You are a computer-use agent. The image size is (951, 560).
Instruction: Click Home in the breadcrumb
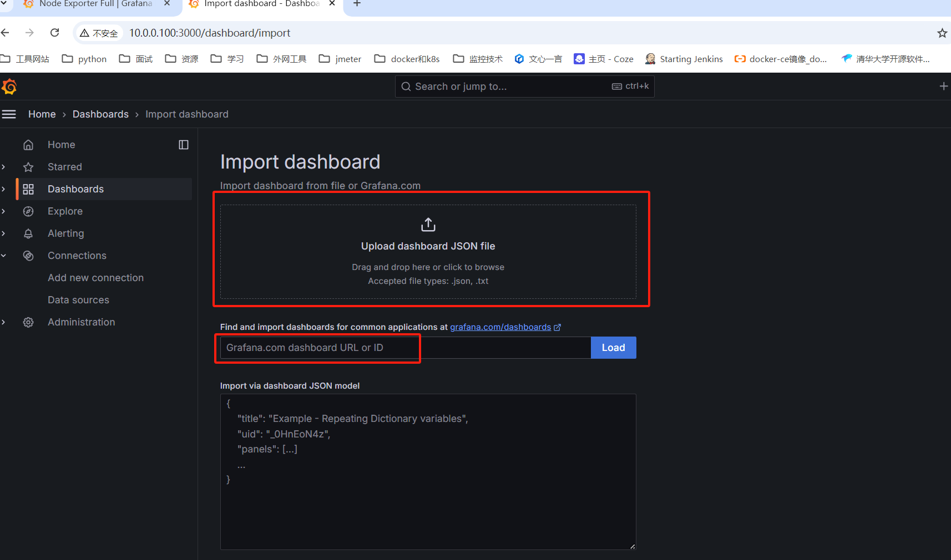coord(42,114)
